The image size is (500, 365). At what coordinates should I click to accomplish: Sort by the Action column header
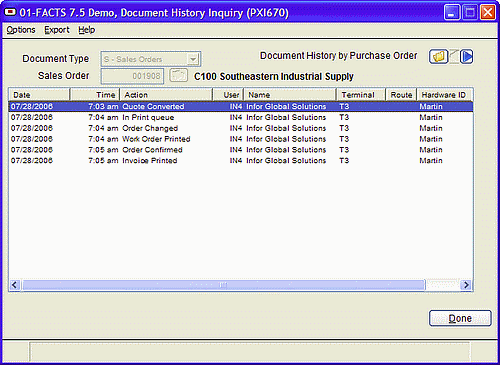(166, 95)
